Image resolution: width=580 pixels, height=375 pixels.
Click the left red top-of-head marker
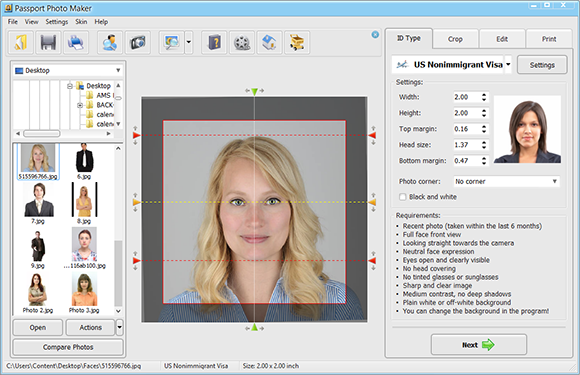136,135
